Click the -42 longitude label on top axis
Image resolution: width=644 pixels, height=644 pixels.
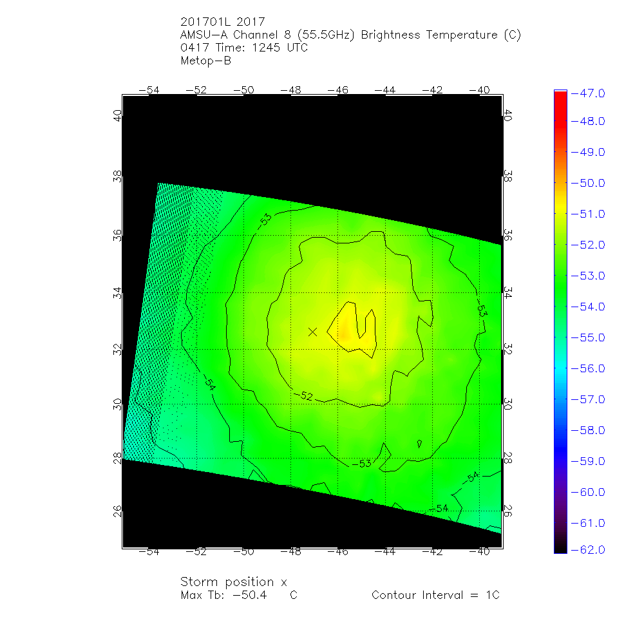point(432,90)
